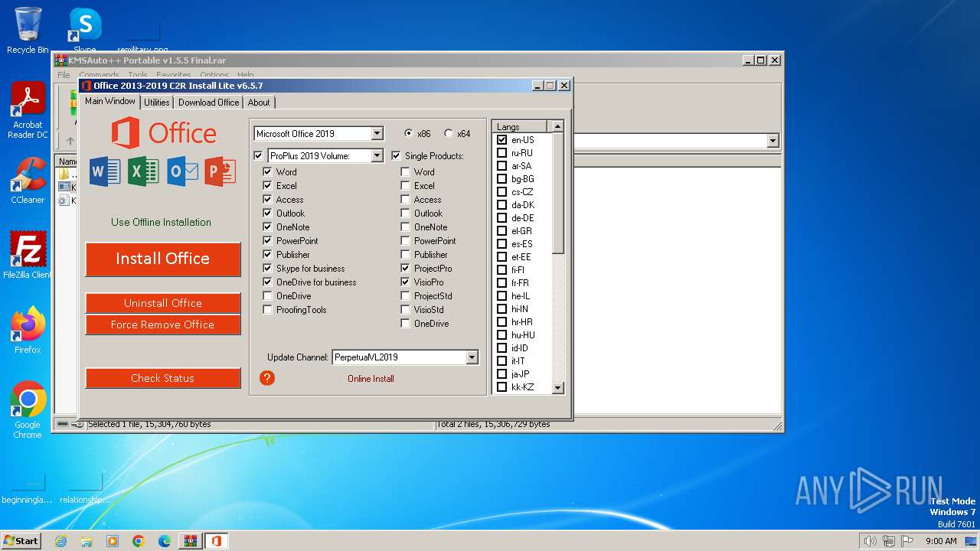Click the Langs column header

[x=520, y=127]
